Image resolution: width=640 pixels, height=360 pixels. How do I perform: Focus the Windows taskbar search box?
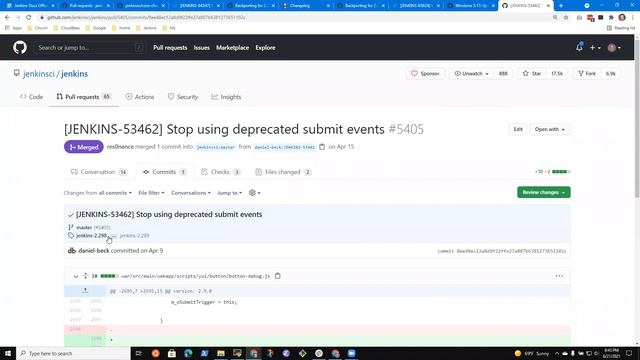pos(73,353)
